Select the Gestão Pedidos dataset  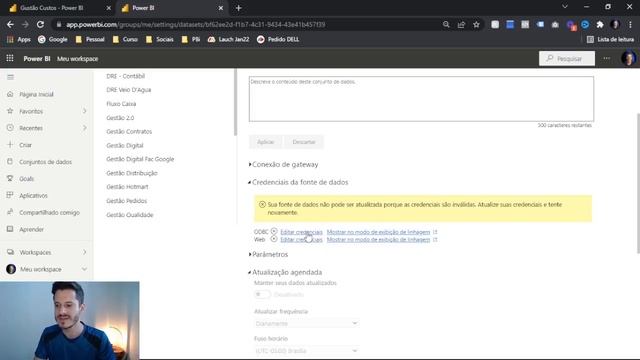127,201
